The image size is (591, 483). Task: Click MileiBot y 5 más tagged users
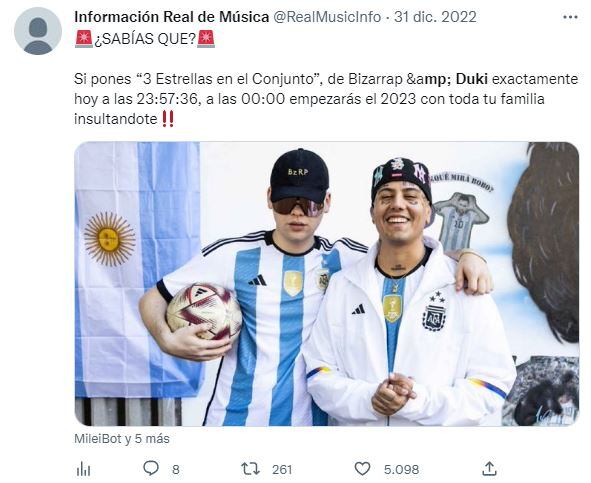pyautogui.click(x=122, y=439)
